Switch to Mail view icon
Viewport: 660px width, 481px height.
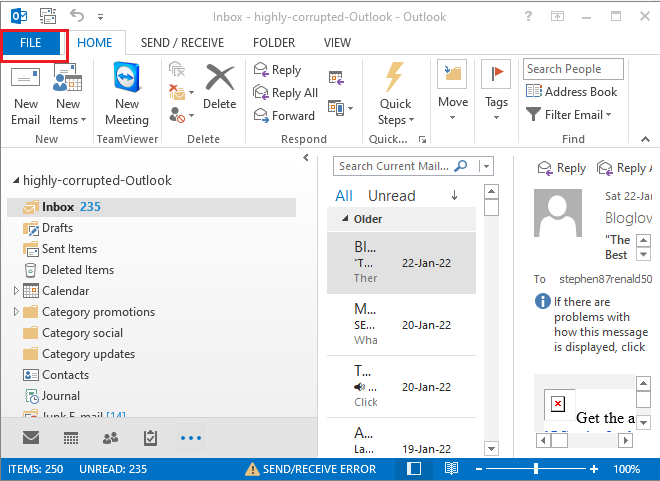click(x=31, y=438)
